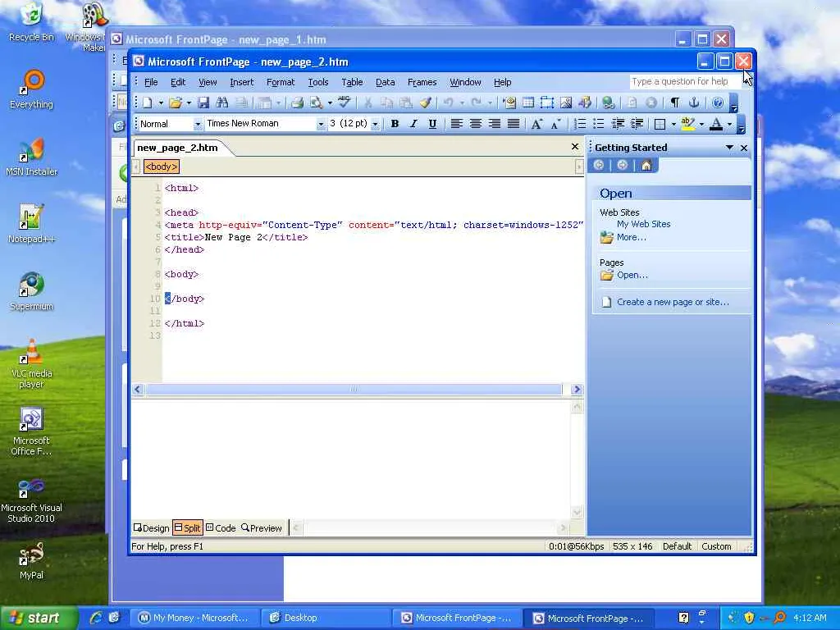Open Microsoft FrontPage Help question icon

pos(718,103)
